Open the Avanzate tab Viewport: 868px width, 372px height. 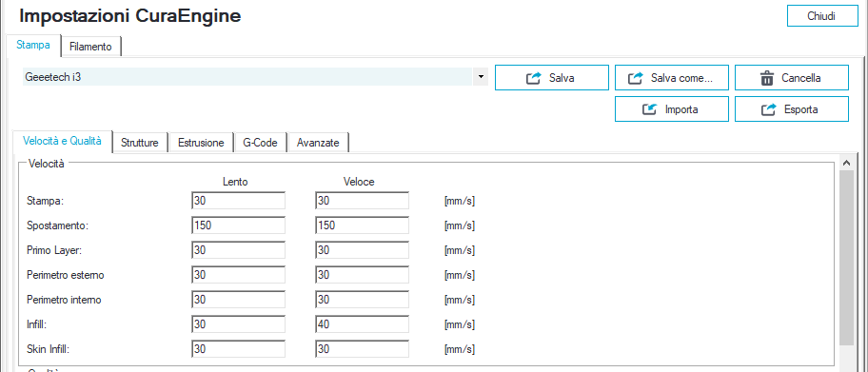[318, 143]
